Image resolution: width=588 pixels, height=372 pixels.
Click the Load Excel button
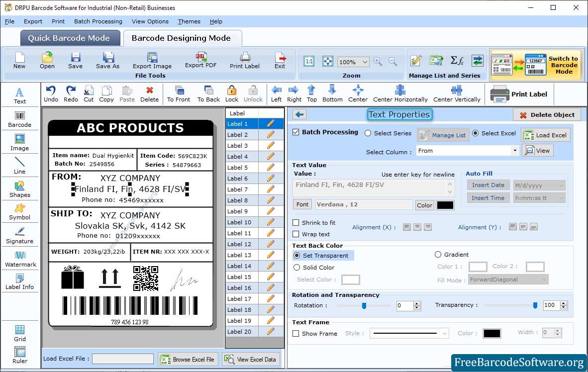546,135
